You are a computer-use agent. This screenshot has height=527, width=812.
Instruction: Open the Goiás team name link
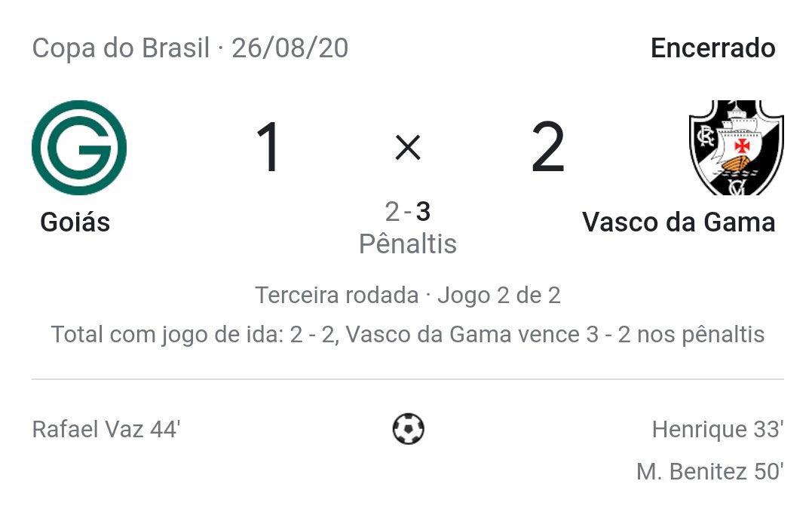coord(75,222)
